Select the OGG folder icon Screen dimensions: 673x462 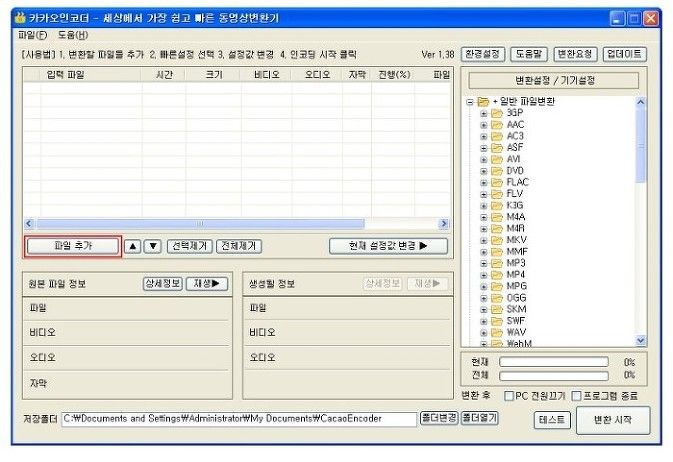pos(497,298)
